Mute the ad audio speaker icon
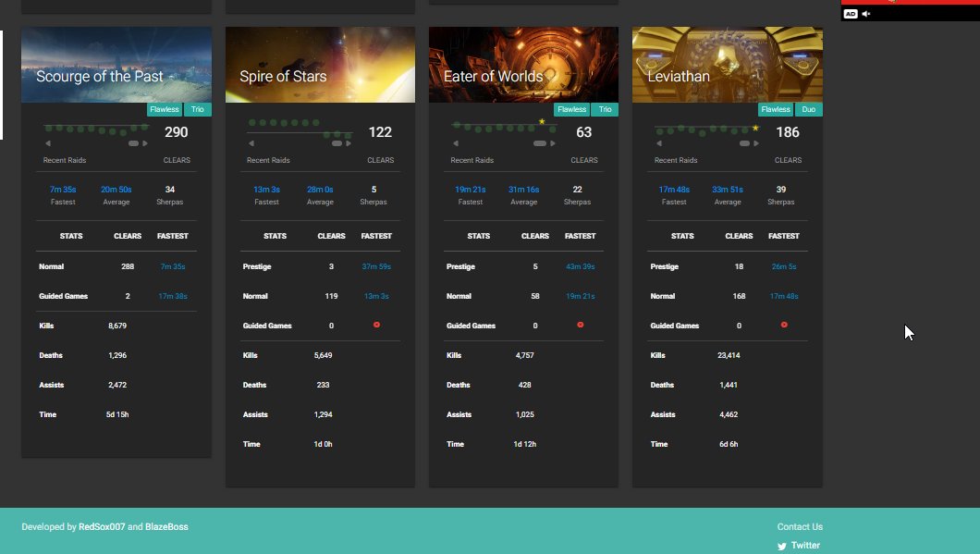This screenshot has height=554, width=980. pyautogui.click(x=866, y=14)
